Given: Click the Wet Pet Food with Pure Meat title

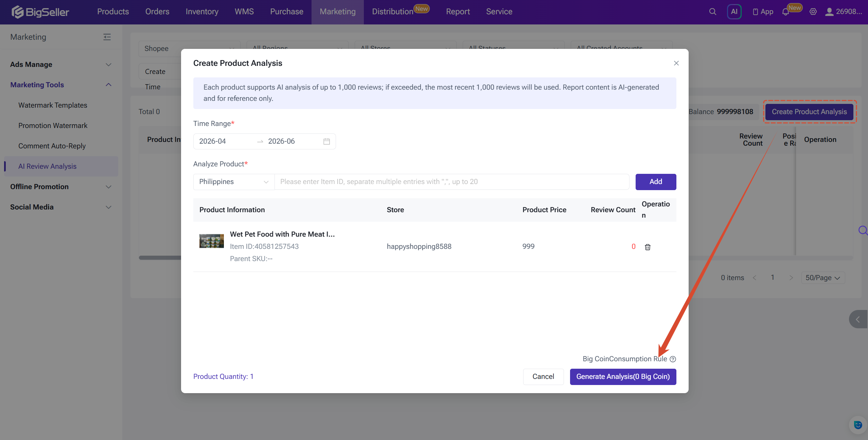Looking at the screenshot, I should pos(282,234).
